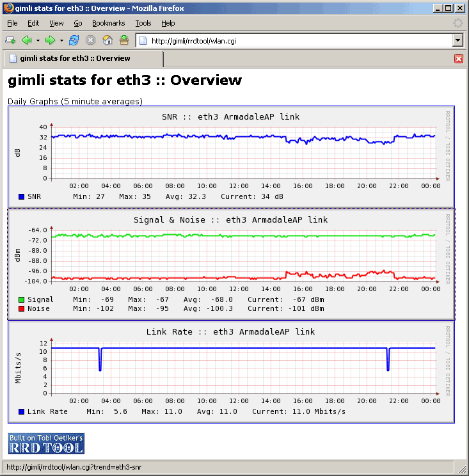Click the Back arrow button

27,40
